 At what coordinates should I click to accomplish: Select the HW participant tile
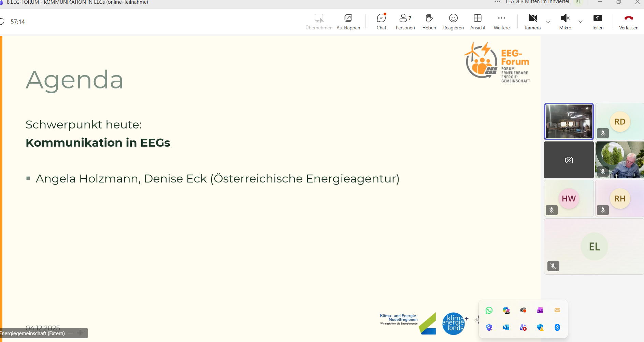click(x=569, y=199)
